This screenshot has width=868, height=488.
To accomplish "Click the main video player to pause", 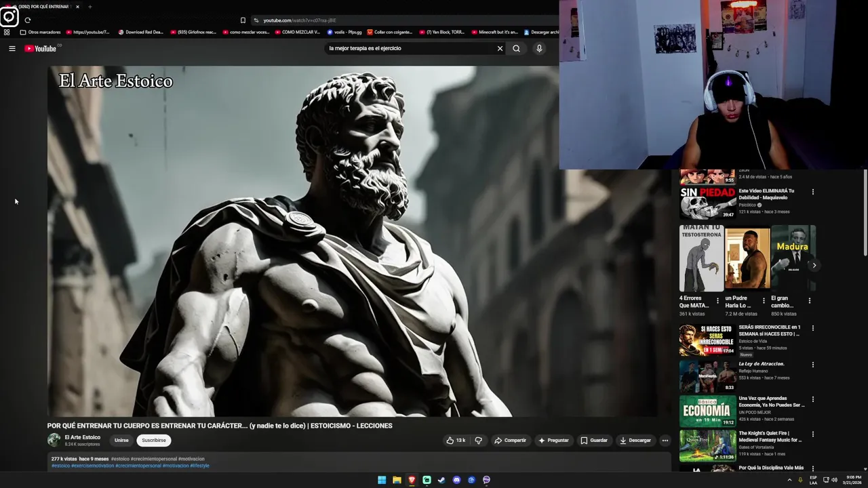I will coord(353,241).
